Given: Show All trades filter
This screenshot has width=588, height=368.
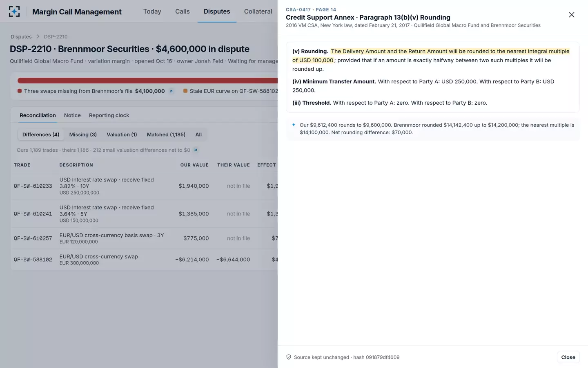Looking at the screenshot, I should [x=198, y=135].
